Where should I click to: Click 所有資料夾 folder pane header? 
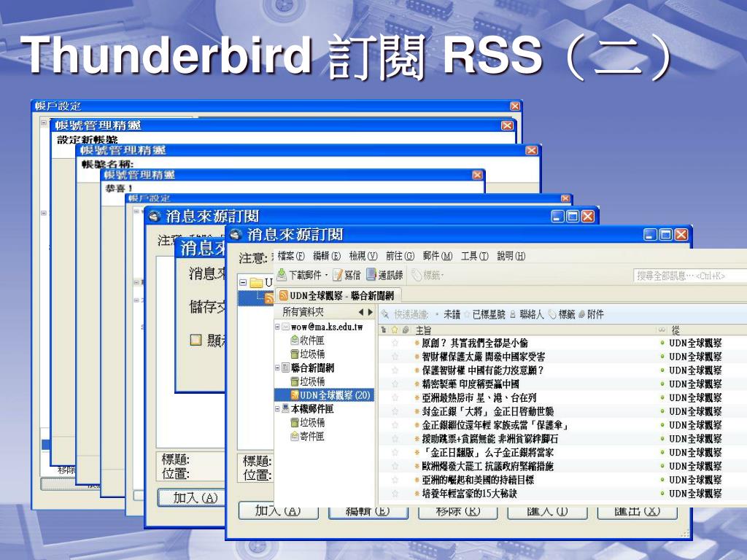point(303,312)
